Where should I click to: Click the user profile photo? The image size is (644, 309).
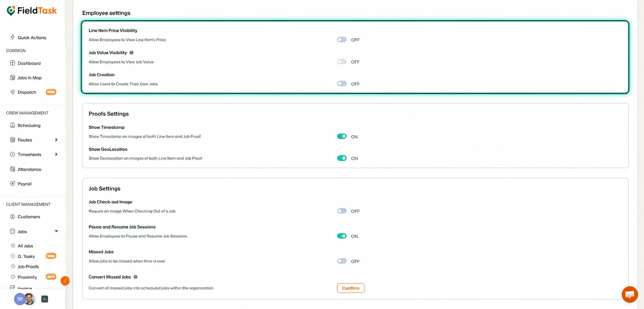click(30, 299)
